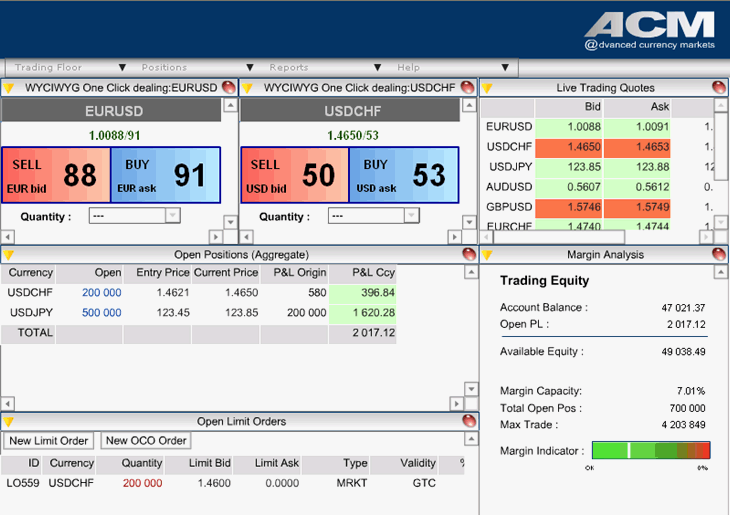Image resolution: width=730 pixels, height=515 pixels.
Task: Click the Limit Bid column header
Action: click(x=198, y=463)
